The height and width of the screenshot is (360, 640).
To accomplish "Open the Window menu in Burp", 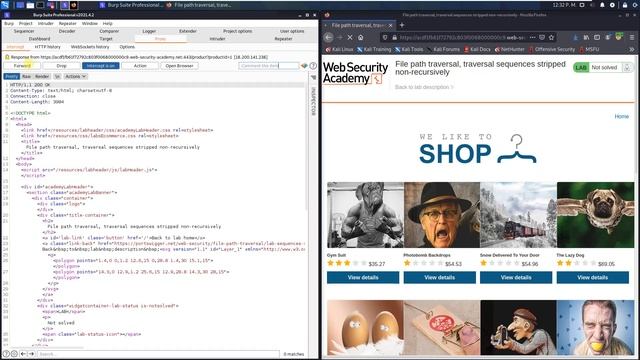I will pos(89,24).
